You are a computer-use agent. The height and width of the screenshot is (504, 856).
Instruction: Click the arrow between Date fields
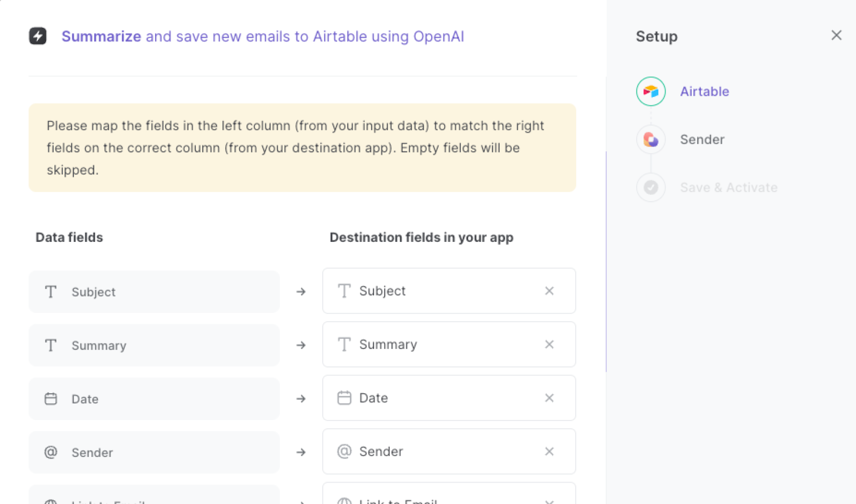click(x=301, y=399)
